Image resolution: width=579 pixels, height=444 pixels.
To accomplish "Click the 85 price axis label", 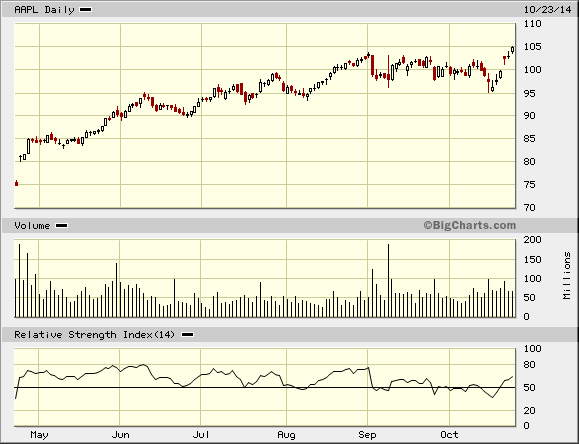I will (530, 139).
